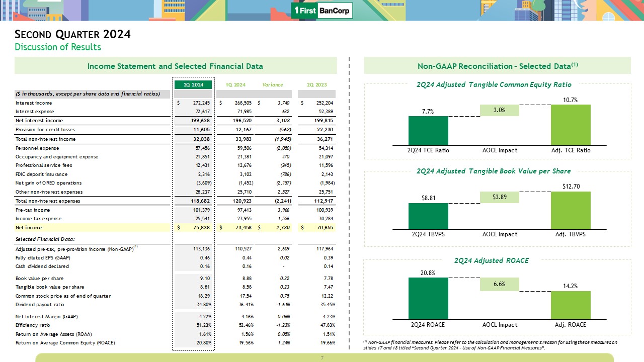The height and width of the screenshot is (362, 644).
Task: Click the dark green 2Q24 TBVPS bar
Action: point(428,216)
